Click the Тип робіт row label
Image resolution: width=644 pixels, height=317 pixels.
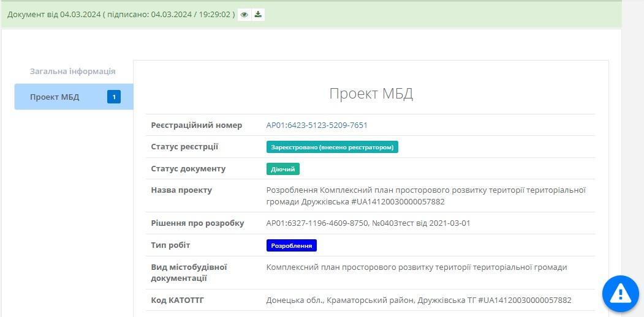[170, 245]
